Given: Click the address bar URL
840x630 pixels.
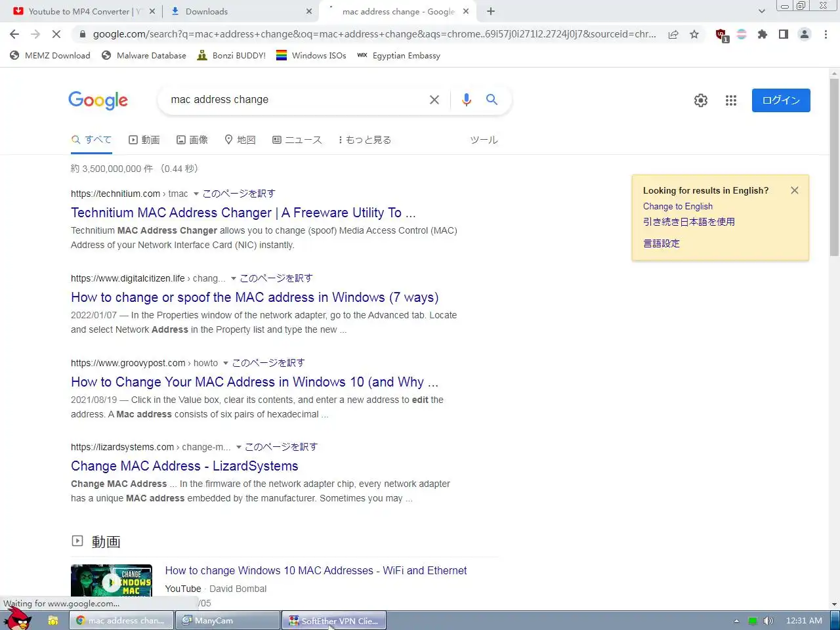Looking at the screenshot, I should click(374, 34).
